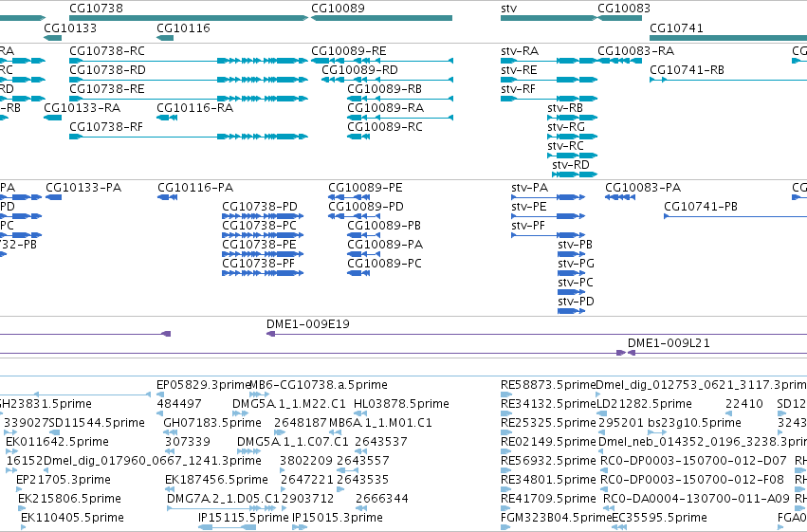Select the stv-RC transcript label
The width and height of the screenshot is (807, 532).
point(565,146)
